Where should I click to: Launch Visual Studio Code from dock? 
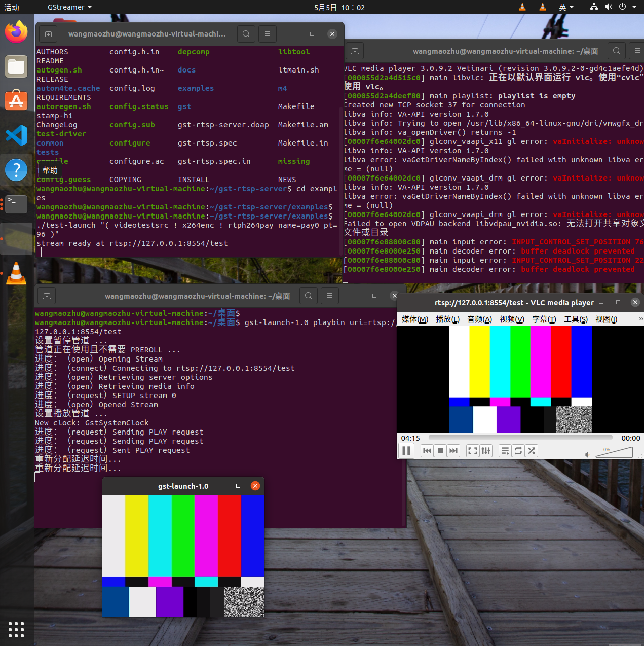coord(16,135)
